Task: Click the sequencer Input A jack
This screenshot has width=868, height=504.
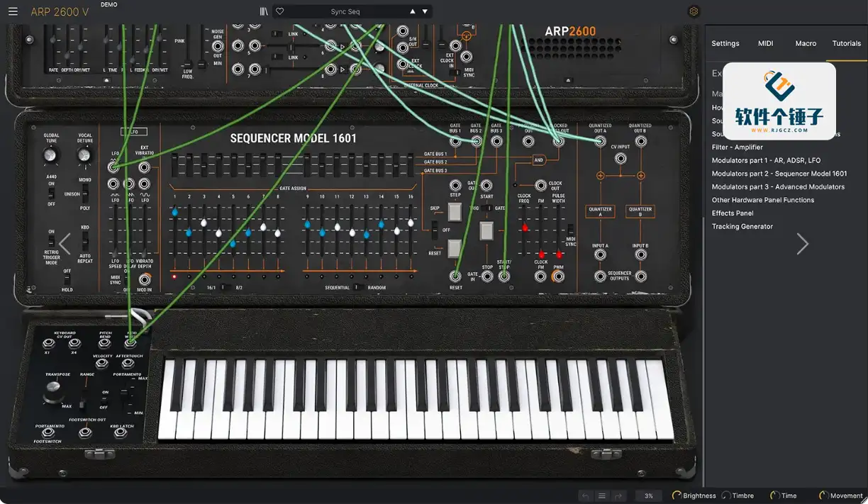Action: pyautogui.click(x=600, y=255)
